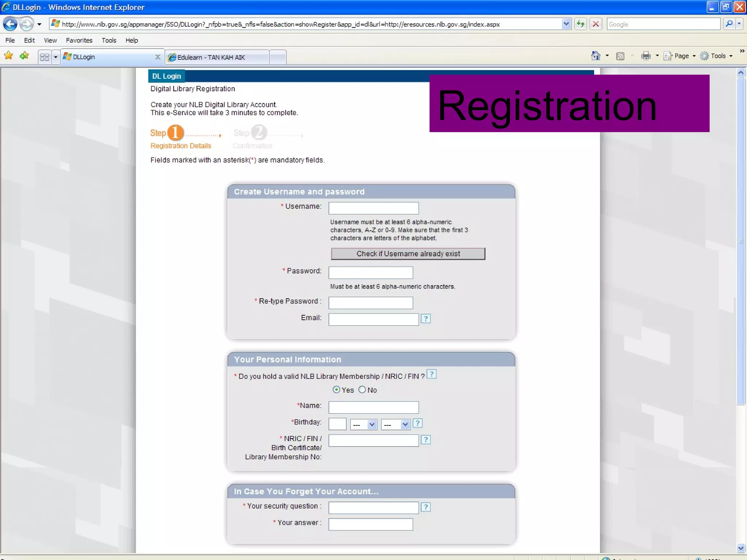Click the Add to Favorites icon
This screenshot has width=747, height=560.
click(24, 56)
